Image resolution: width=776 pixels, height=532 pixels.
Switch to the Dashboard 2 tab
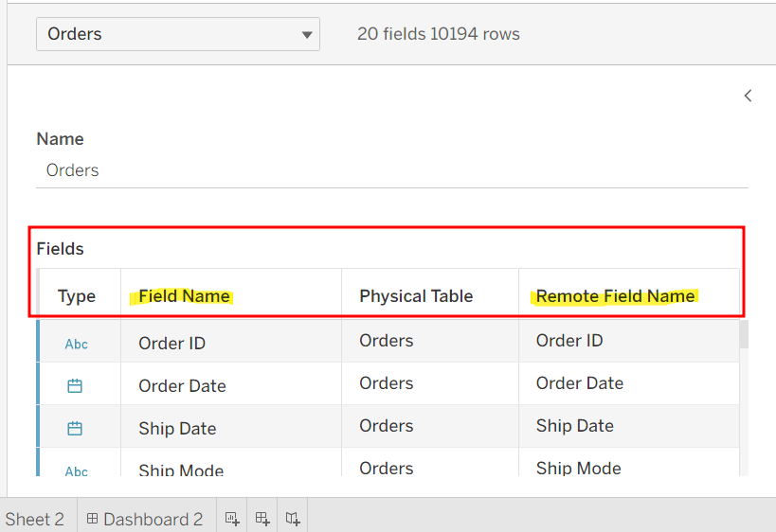coord(147,519)
